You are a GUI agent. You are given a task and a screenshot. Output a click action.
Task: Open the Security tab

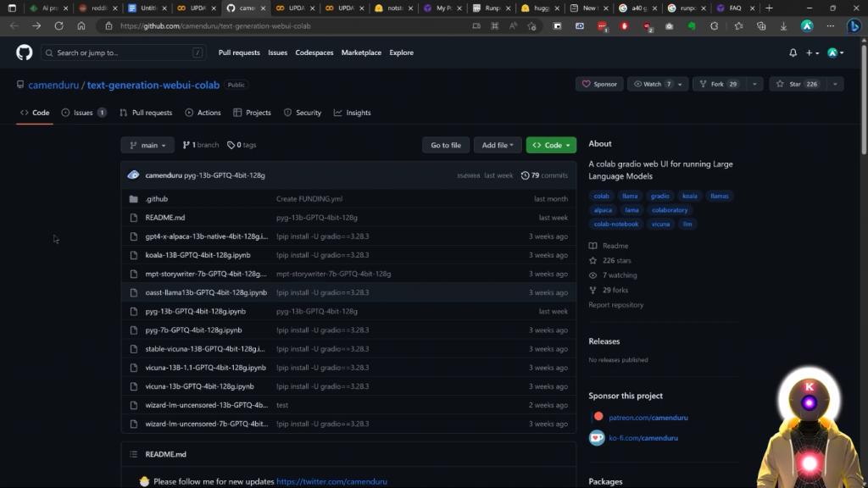pyautogui.click(x=303, y=113)
